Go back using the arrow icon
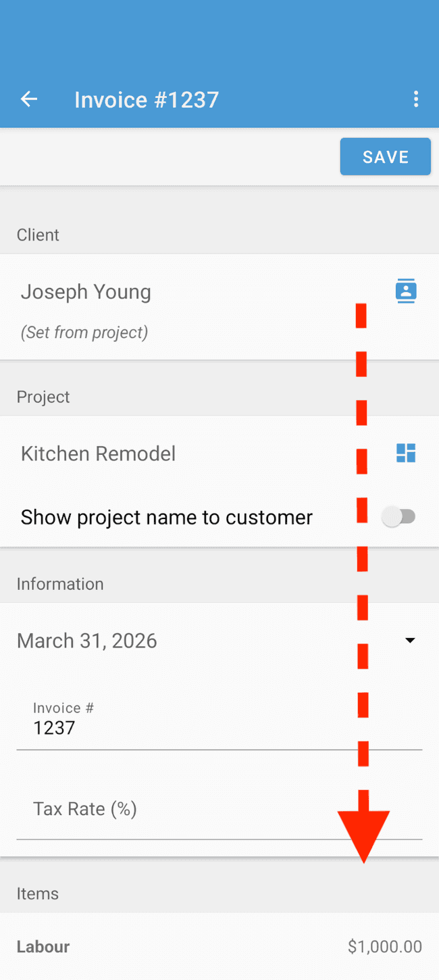The width and height of the screenshot is (439, 980). [x=28, y=99]
